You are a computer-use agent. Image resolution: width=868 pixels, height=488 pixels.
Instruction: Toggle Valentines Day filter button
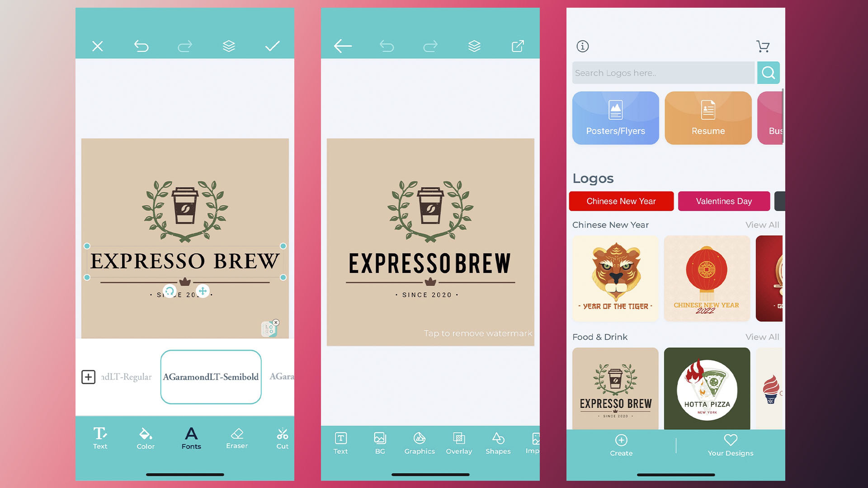coord(724,201)
